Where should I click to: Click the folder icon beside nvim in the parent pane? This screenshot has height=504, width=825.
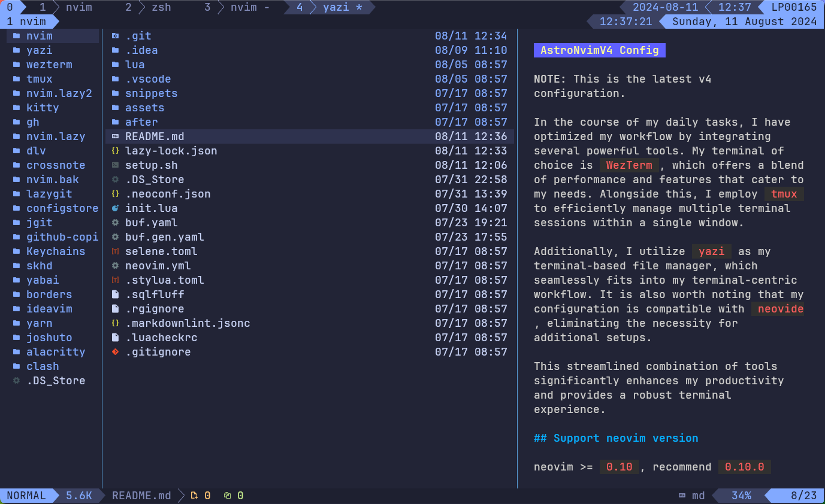(x=17, y=36)
